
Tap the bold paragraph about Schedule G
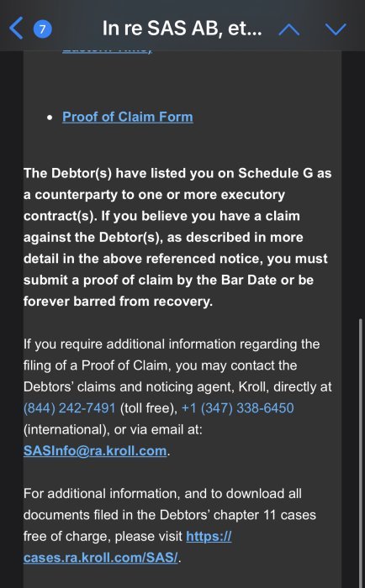[x=177, y=238]
